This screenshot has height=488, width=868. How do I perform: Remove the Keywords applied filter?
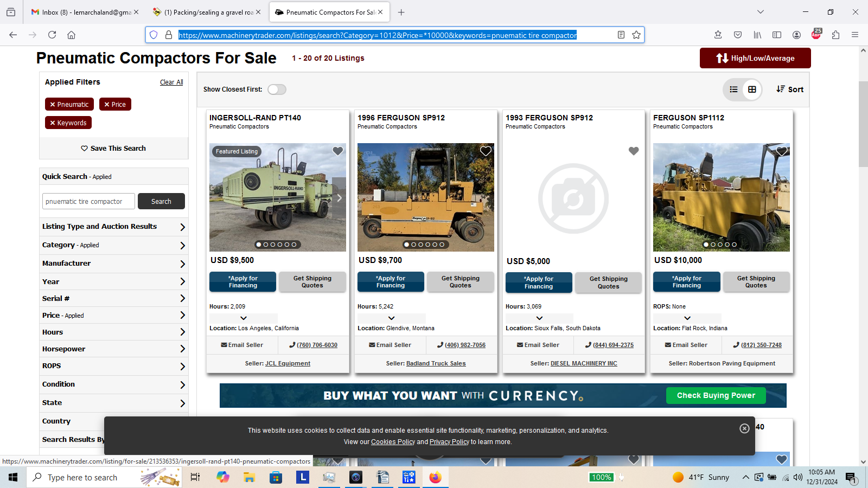point(68,123)
